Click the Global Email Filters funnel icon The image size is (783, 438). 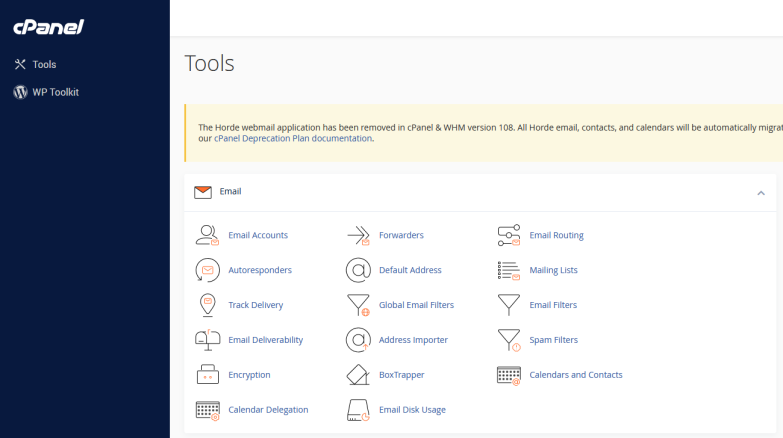[x=358, y=305]
